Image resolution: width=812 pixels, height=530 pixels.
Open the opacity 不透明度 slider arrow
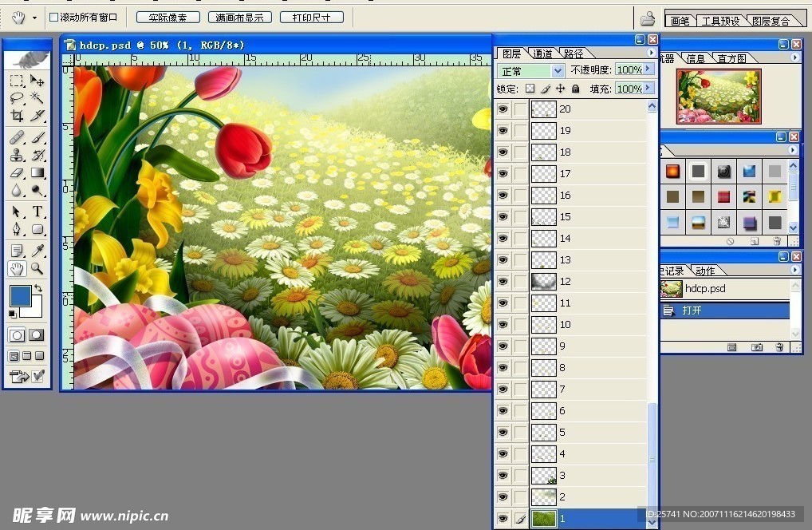[x=649, y=69]
